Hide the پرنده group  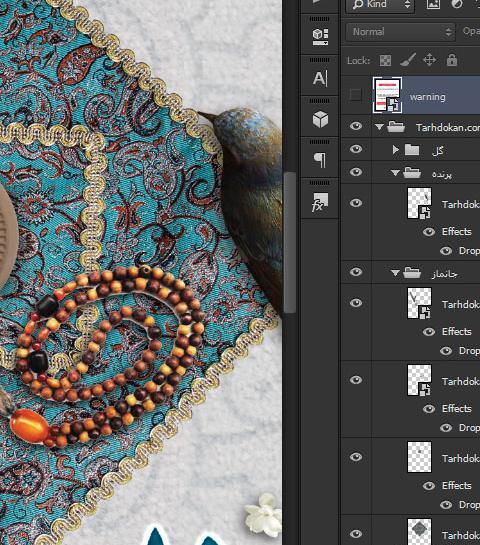(356, 172)
